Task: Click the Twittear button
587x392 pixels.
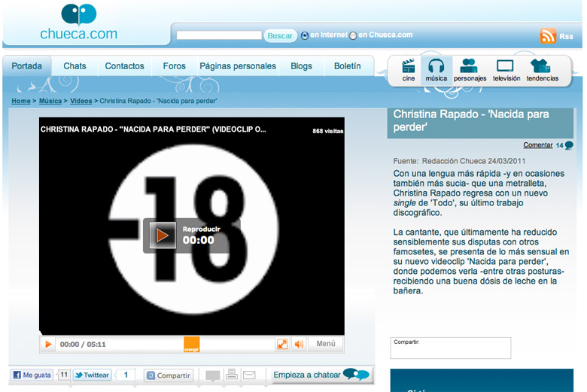Action: 92,375
